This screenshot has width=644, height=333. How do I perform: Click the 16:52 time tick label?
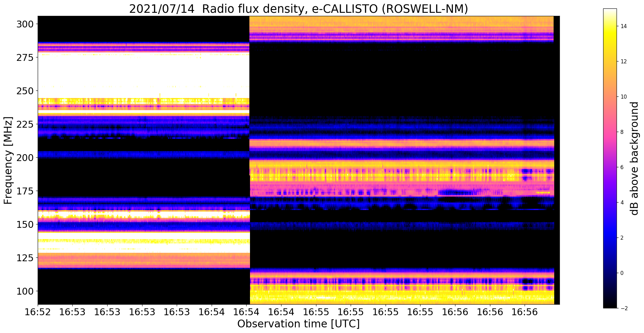point(38,312)
